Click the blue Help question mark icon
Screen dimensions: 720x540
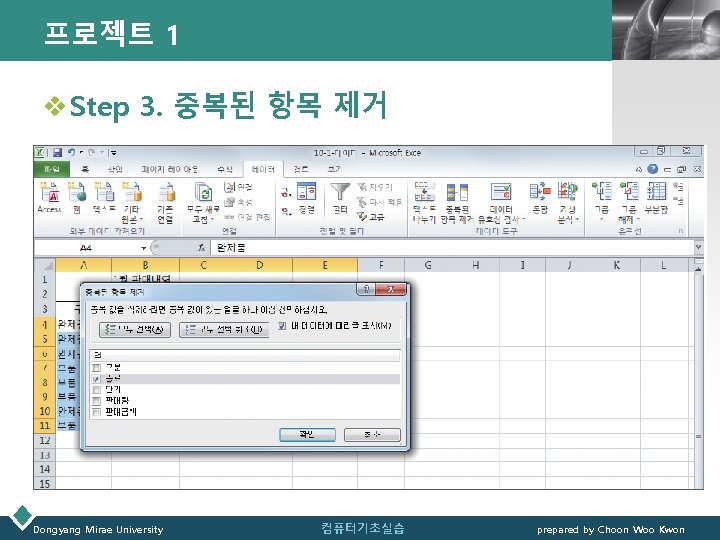pyautogui.click(x=652, y=169)
